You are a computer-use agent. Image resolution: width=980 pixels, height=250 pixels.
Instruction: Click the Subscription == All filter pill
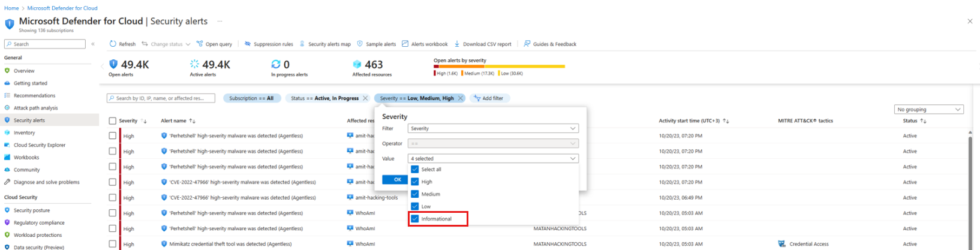[x=251, y=98]
